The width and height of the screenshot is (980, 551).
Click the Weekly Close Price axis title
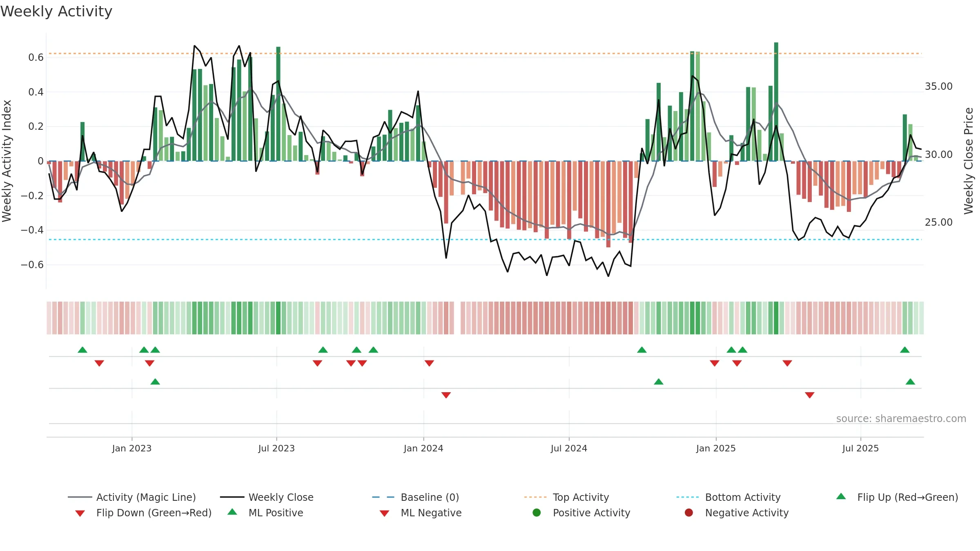969,161
